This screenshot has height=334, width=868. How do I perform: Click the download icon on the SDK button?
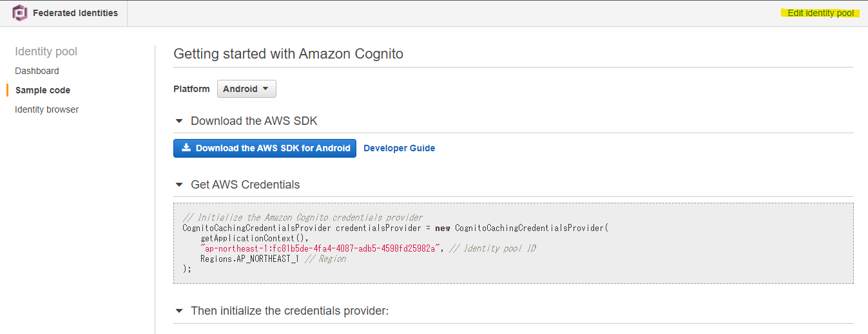click(186, 148)
